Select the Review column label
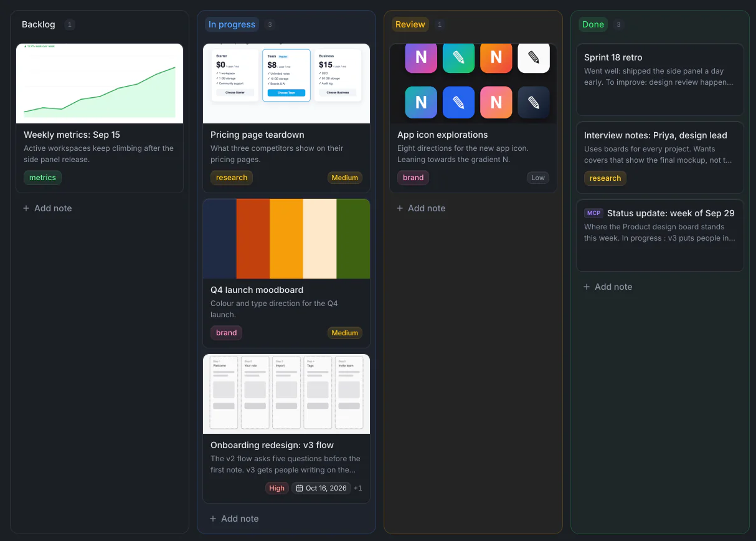The height and width of the screenshot is (541, 756). (410, 24)
